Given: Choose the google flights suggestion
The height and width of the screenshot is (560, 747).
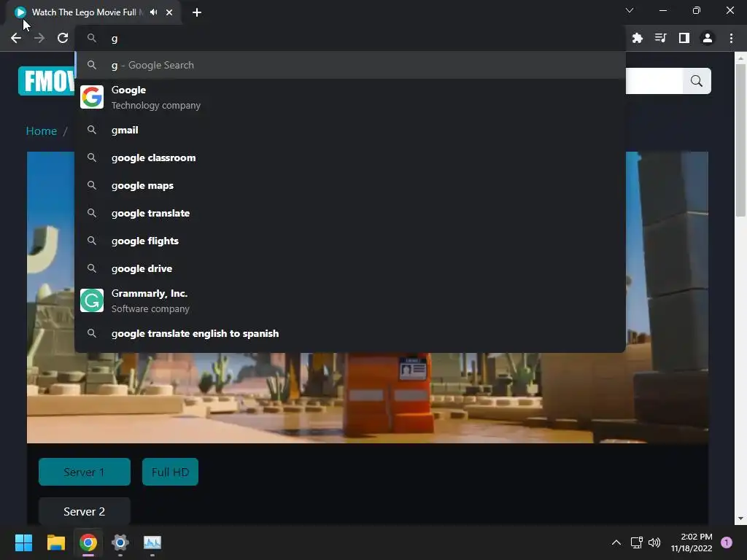Looking at the screenshot, I should click(x=350, y=241).
